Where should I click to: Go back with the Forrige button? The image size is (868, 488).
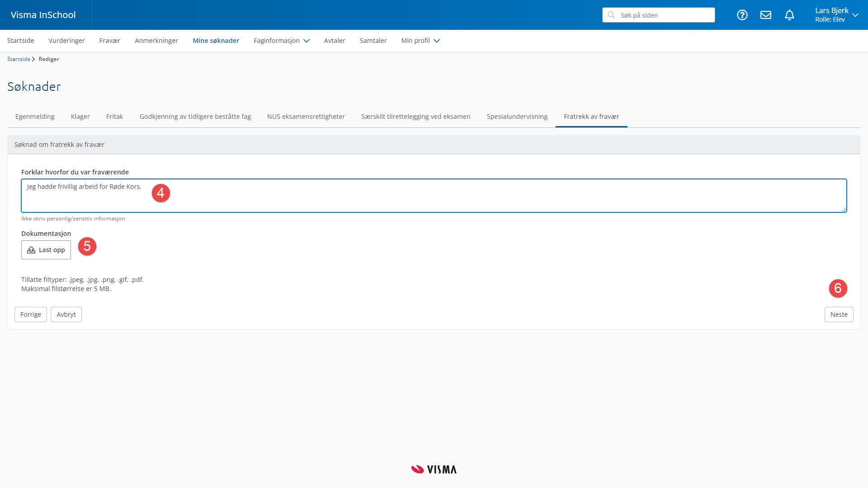[31, 314]
